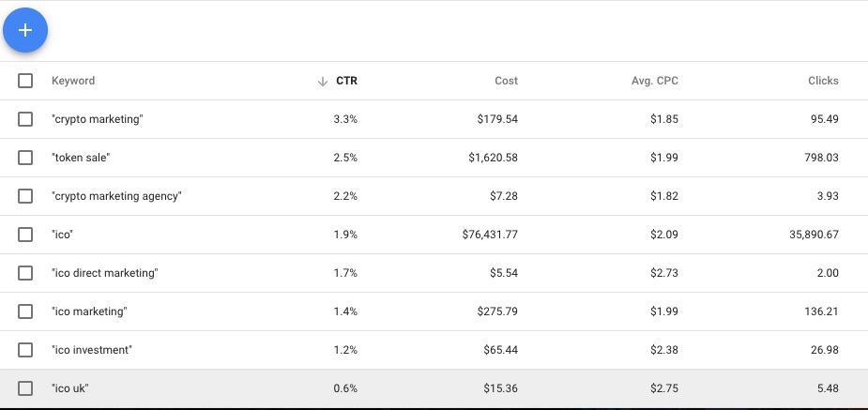Click the $76,431.77 cost cell
This screenshot has height=410, width=868.
[490, 235]
